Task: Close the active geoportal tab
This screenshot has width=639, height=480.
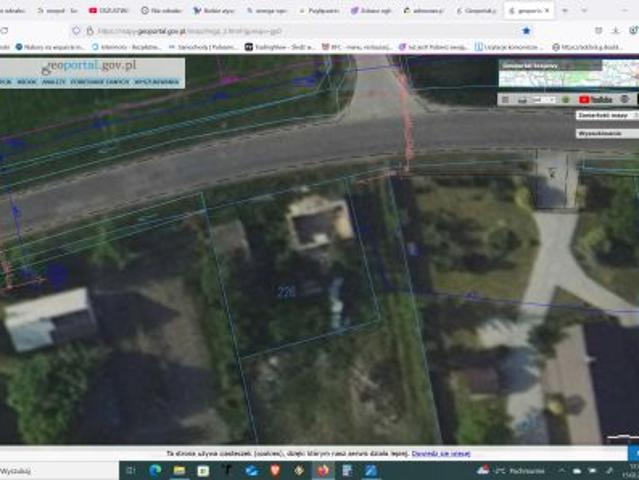Action: (547, 11)
